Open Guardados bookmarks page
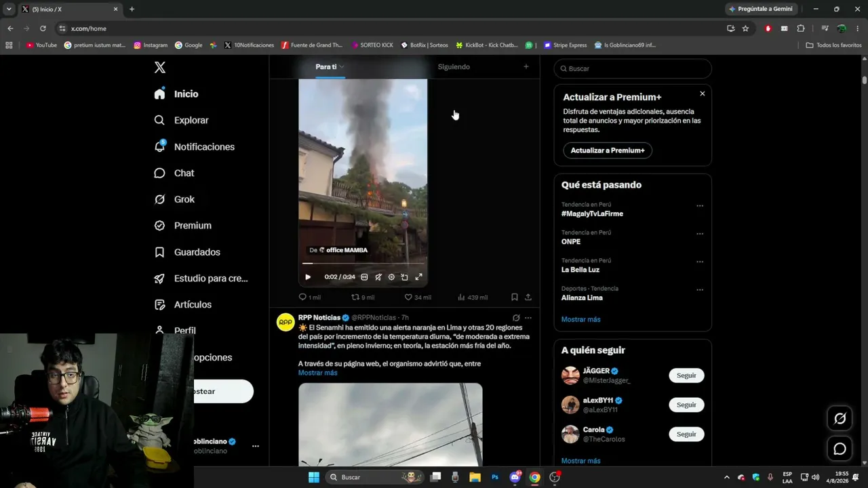The width and height of the screenshot is (868, 488). (x=187, y=252)
